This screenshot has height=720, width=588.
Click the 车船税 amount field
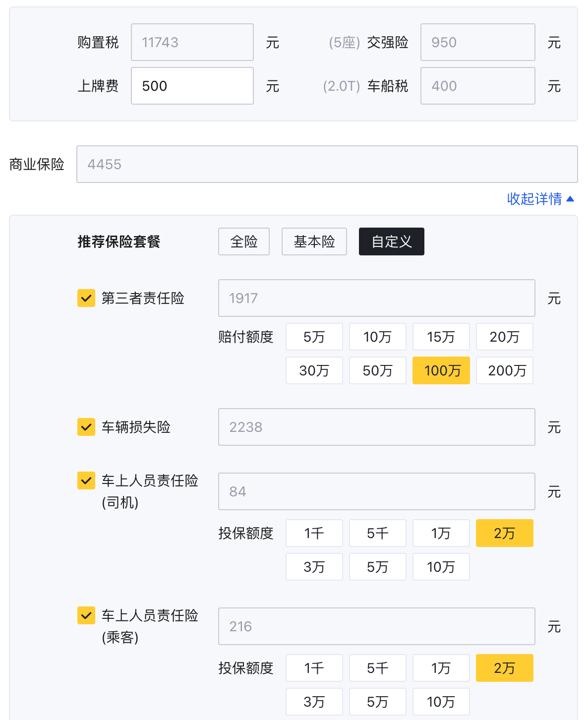click(478, 86)
